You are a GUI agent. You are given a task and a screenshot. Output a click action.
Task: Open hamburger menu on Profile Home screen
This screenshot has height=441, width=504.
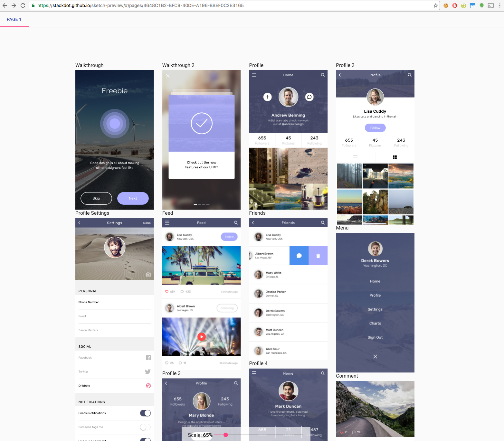tap(254, 75)
